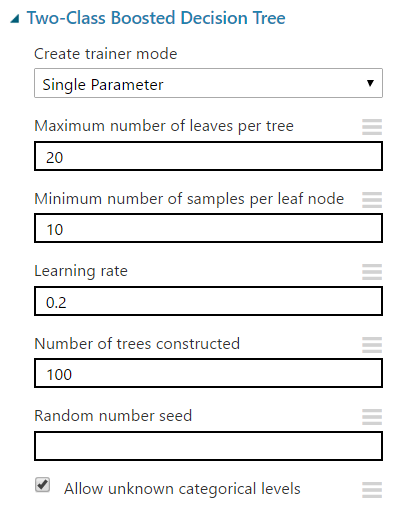Image resolution: width=399 pixels, height=510 pixels.
Task: Click the Create trainer mode label
Action: tap(106, 54)
